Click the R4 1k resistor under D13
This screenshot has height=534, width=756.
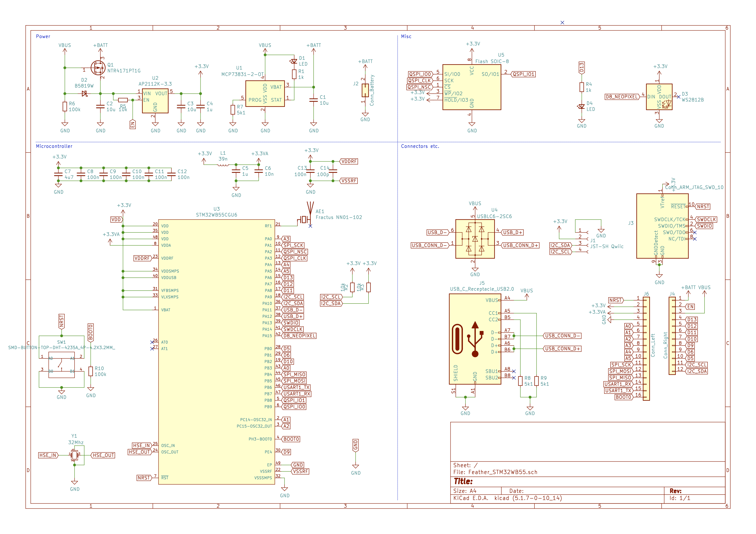coord(581,87)
